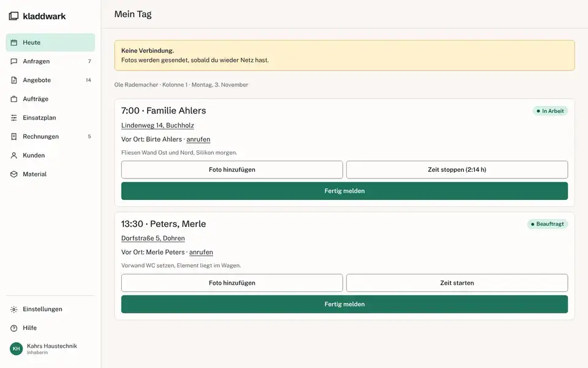Open the Einsatzplan page
The width and height of the screenshot is (588, 368).
tap(50, 118)
